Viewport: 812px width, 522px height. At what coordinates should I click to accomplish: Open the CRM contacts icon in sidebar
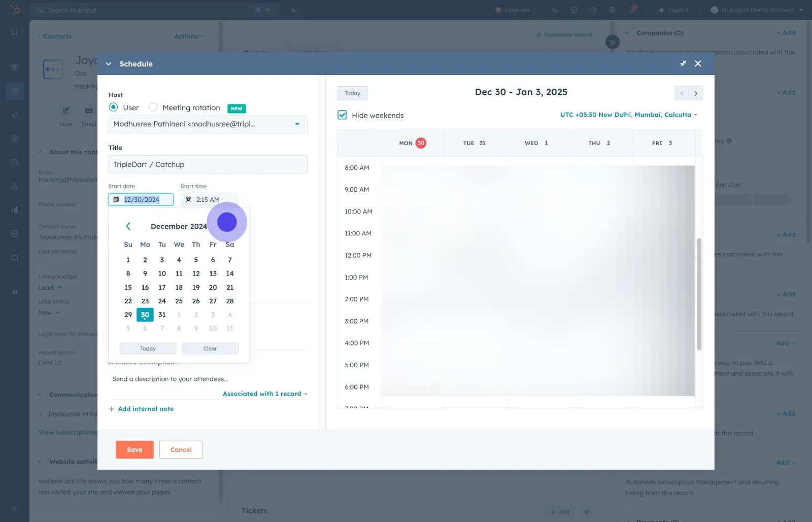coord(15,91)
